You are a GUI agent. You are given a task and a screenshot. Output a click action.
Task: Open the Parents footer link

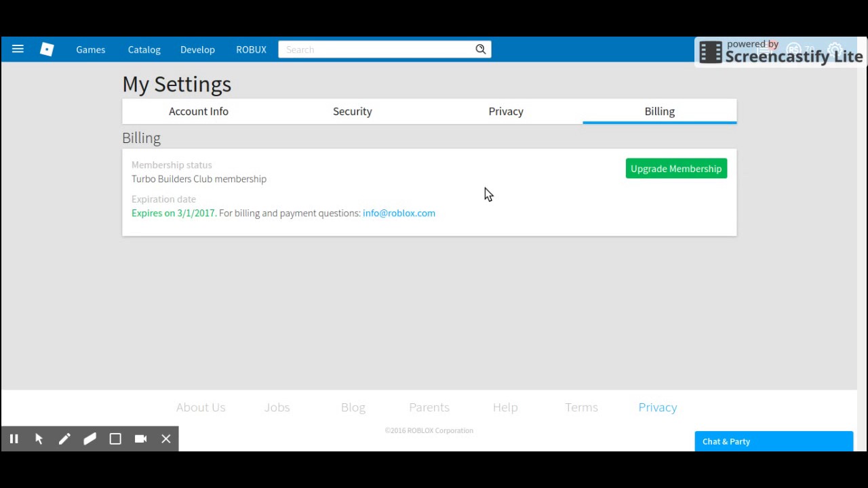coord(429,407)
